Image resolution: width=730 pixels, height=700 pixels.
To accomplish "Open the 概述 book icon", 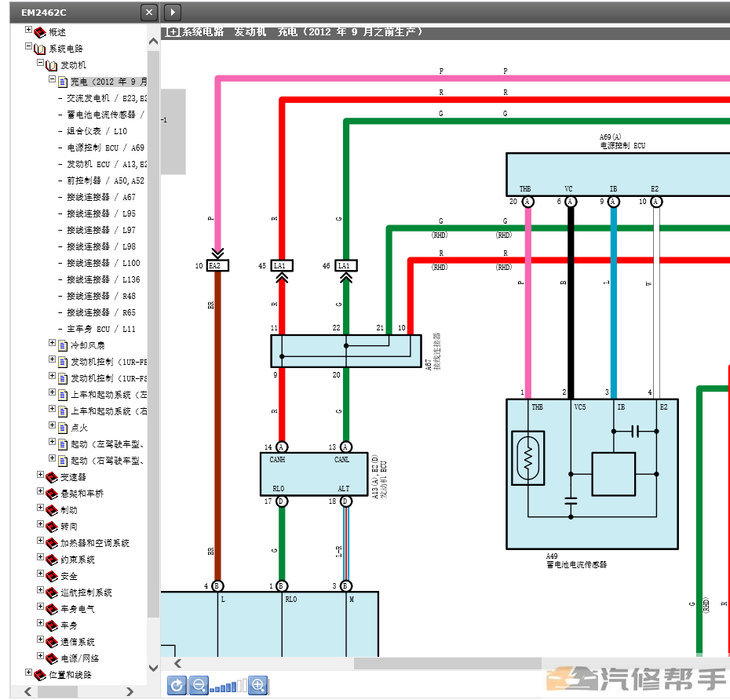I will pos(40,32).
